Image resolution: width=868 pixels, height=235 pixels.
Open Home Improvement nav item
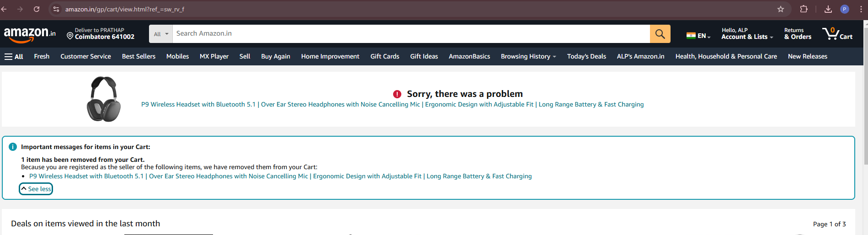(330, 57)
